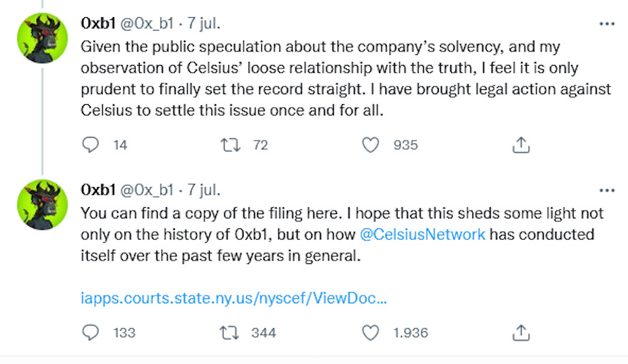Click 0xb1 avatar on first tweet

pyautogui.click(x=41, y=38)
